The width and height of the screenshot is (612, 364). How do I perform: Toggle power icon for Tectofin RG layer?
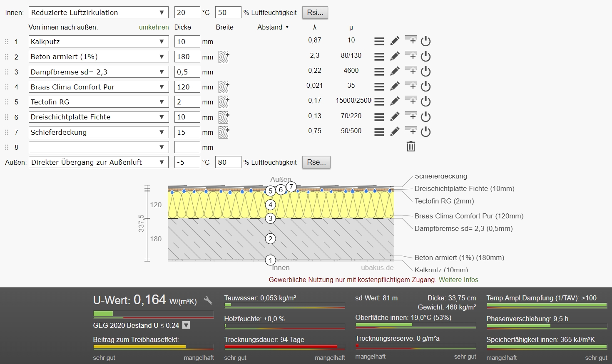point(425,102)
